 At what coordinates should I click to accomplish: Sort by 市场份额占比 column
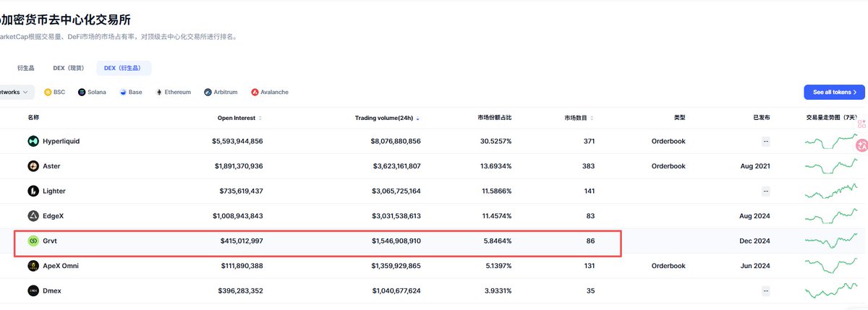[x=495, y=117]
